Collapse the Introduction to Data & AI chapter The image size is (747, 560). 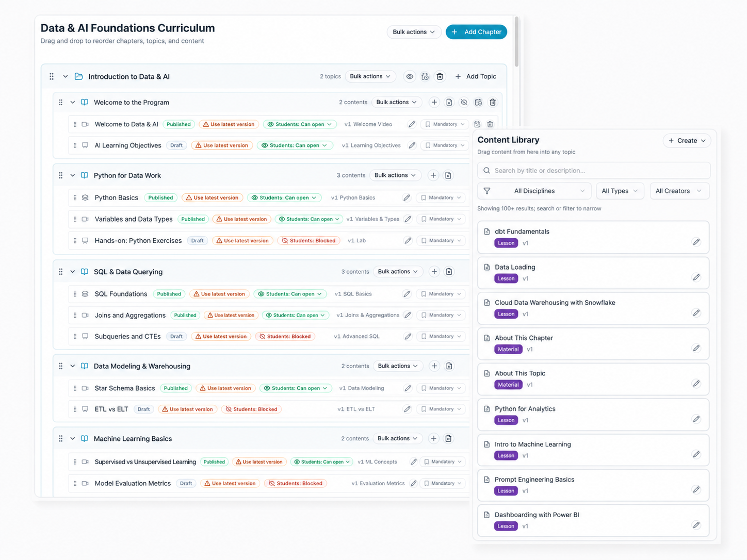66,76
